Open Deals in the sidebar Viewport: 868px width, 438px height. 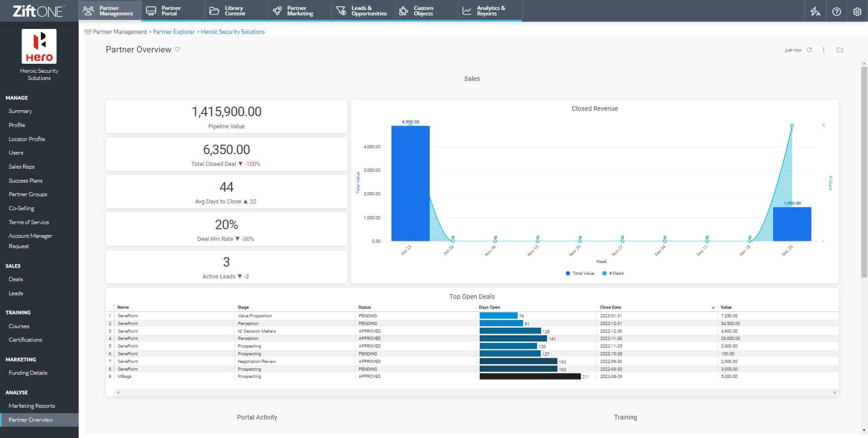16,279
